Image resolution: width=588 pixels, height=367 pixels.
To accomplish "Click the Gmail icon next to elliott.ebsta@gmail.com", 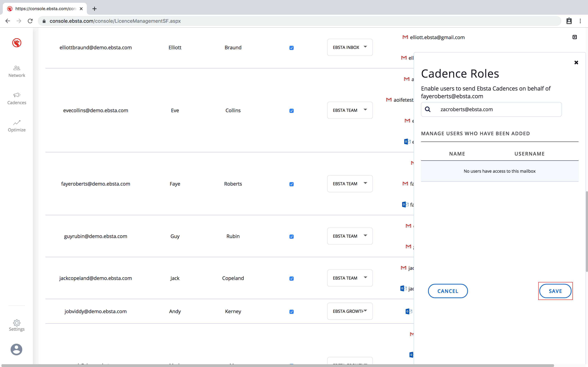I will point(405,37).
